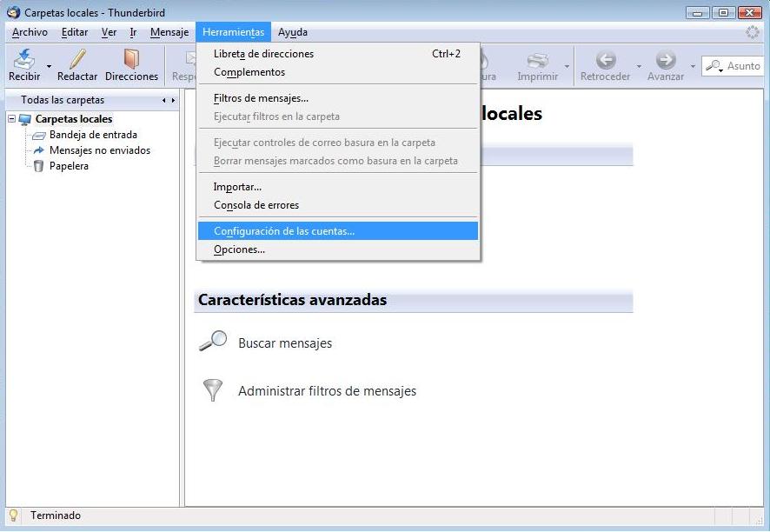
Task: Switch to next folder view with right arrow
Action: click(x=173, y=101)
